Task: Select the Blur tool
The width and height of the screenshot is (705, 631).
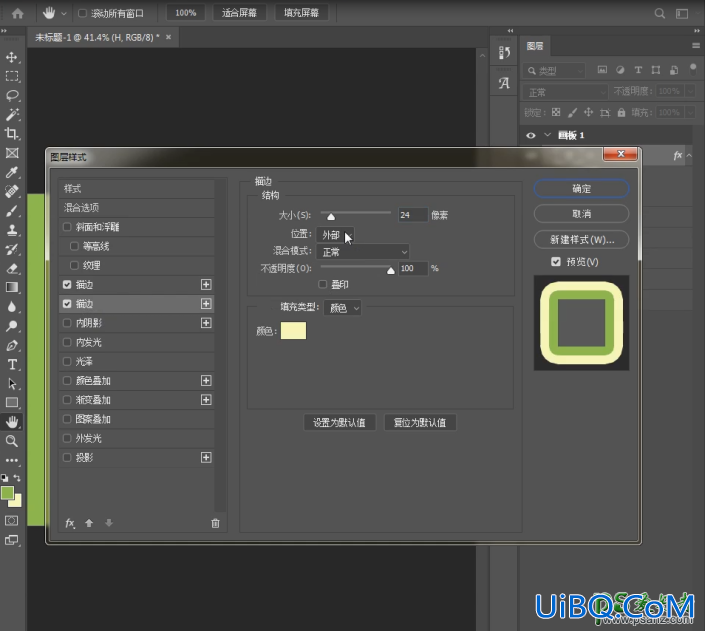Action: click(12, 307)
